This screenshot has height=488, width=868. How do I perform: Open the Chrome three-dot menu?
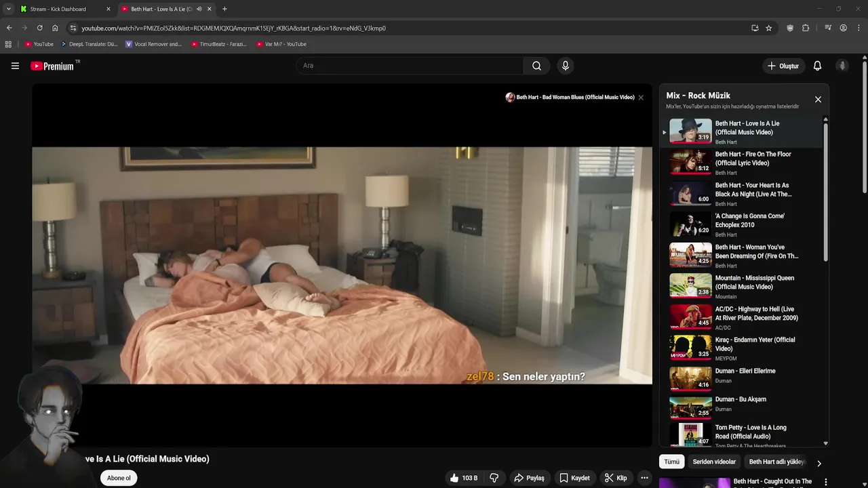coord(858,28)
